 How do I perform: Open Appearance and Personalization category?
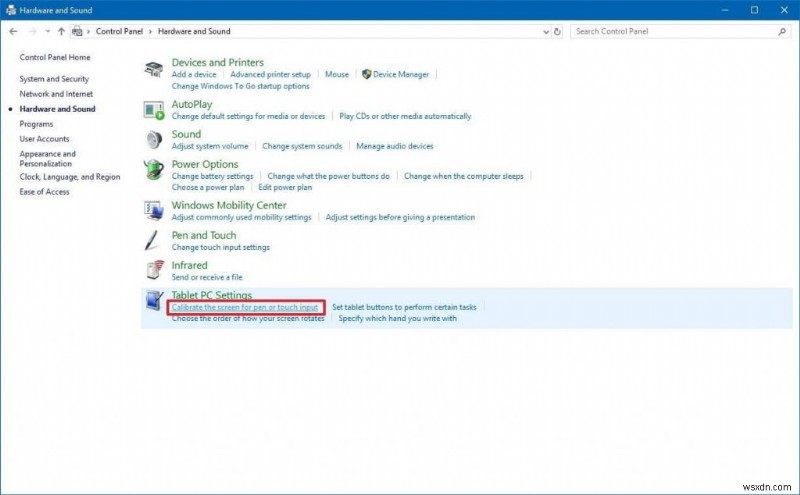(x=47, y=159)
